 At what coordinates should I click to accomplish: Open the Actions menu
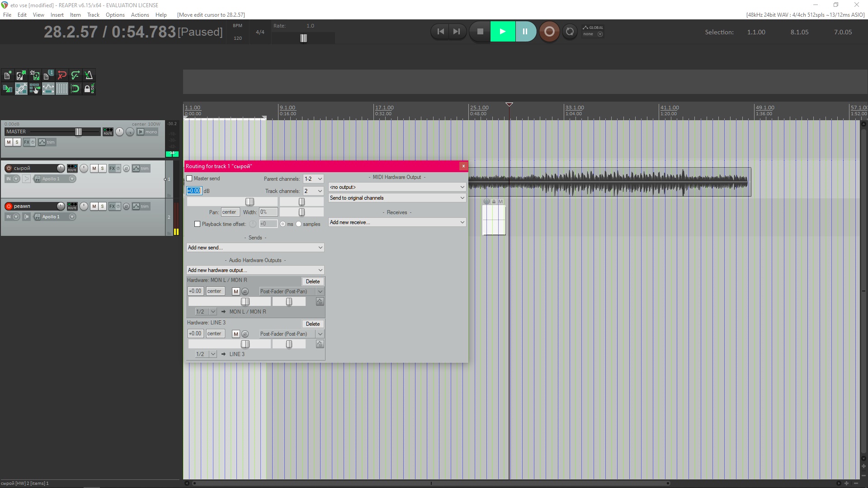pyautogui.click(x=140, y=15)
